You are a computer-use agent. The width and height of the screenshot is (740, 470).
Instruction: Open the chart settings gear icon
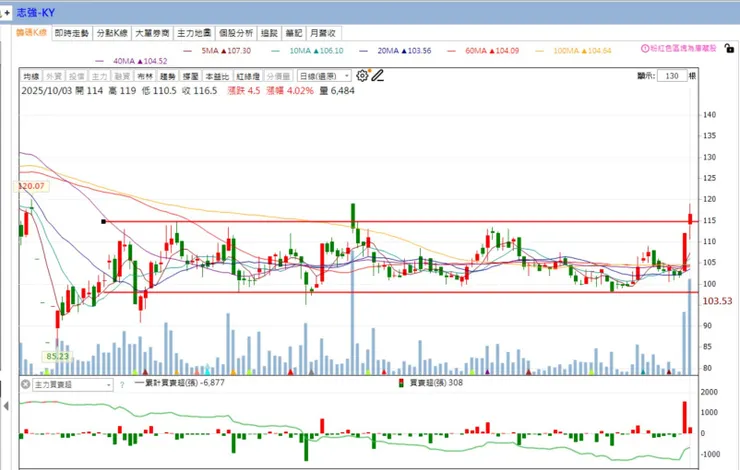[x=362, y=76]
